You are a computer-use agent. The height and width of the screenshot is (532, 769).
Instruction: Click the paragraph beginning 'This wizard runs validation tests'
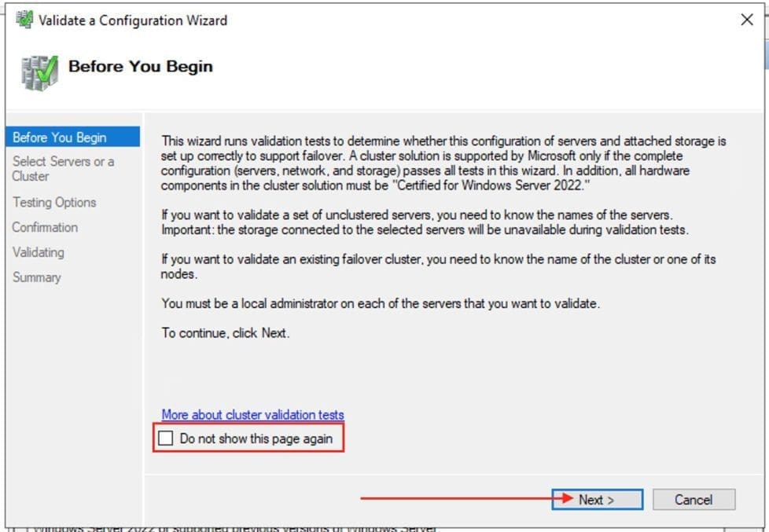click(443, 163)
